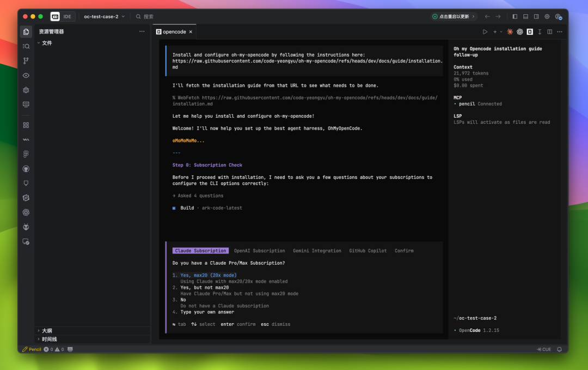This screenshot has height=370, width=588.
Task: Switch to GitHub Copilot question tab
Action: 368,251
